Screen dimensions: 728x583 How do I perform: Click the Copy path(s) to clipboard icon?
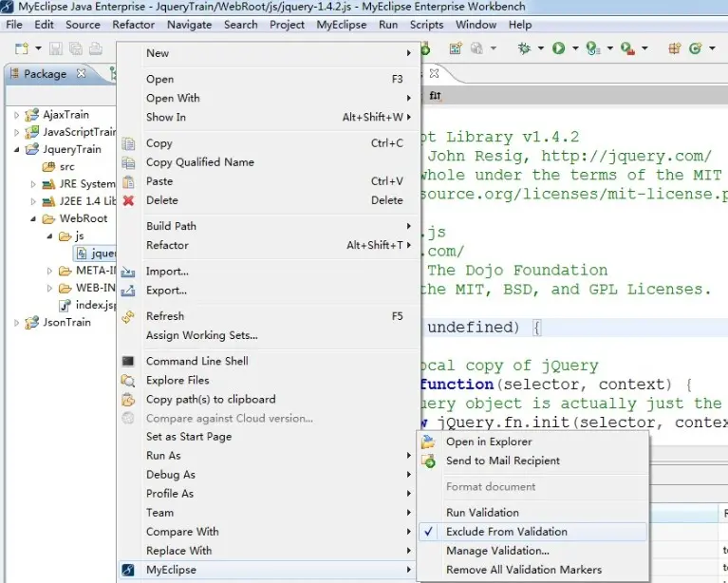(128, 400)
